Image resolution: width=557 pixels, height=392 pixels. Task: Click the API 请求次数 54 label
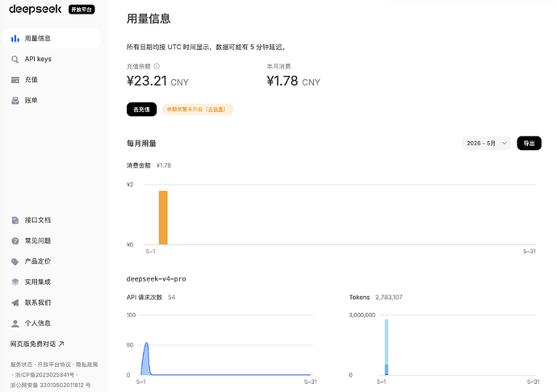click(x=151, y=297)
